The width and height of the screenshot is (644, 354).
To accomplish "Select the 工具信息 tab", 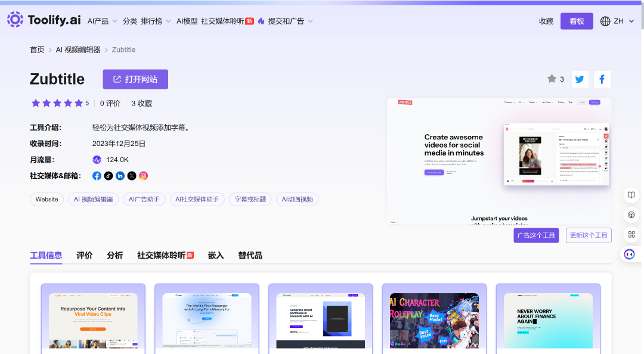I will [x=46, y=256].
